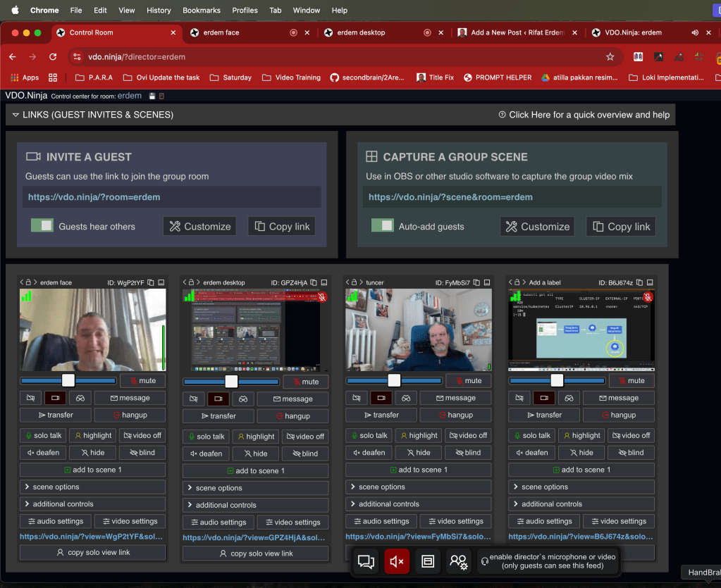Image resolution: width=721 pixels, height=588 pixels.
Task: Expand additional controls for erdem face
Action: pyautogui.click(x=92, y=504)
